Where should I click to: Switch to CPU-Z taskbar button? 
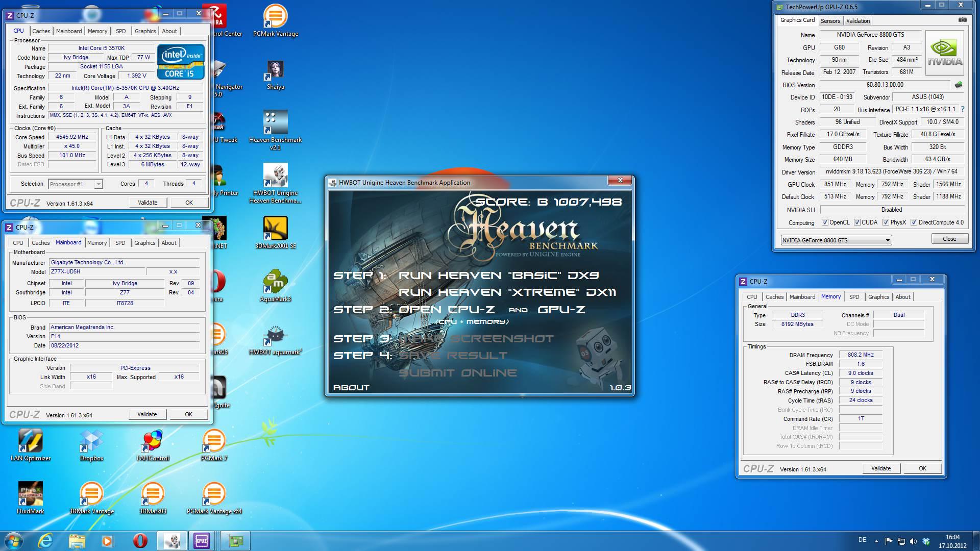click(202, 540)
